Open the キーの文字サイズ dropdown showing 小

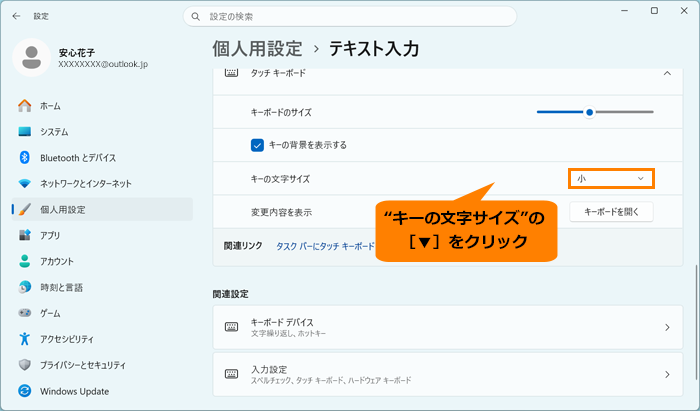611,179
